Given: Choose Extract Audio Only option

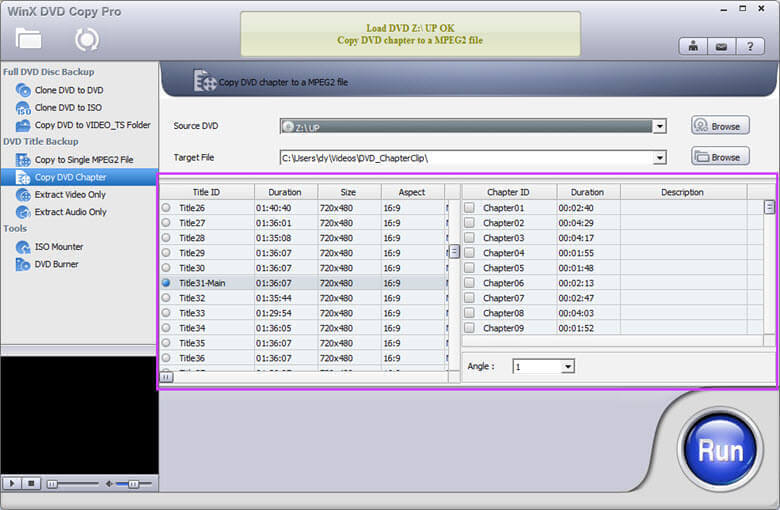Looking at the screenshot, I should point(71,212).
